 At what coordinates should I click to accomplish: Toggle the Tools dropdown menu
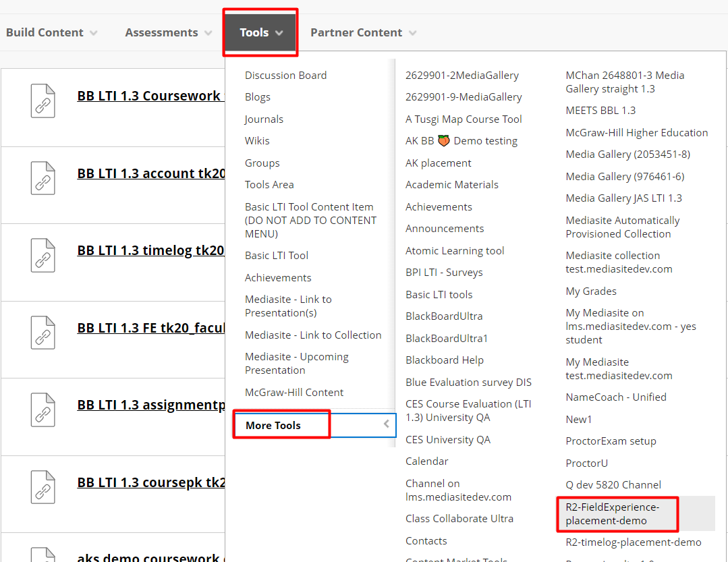coord(260,32)
